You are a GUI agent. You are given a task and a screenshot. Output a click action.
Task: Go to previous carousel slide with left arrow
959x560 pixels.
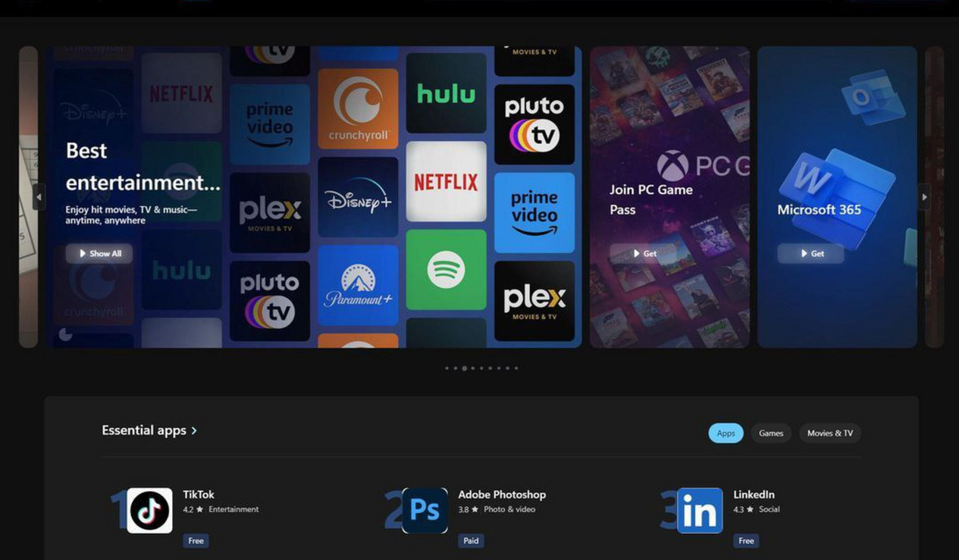39,197
